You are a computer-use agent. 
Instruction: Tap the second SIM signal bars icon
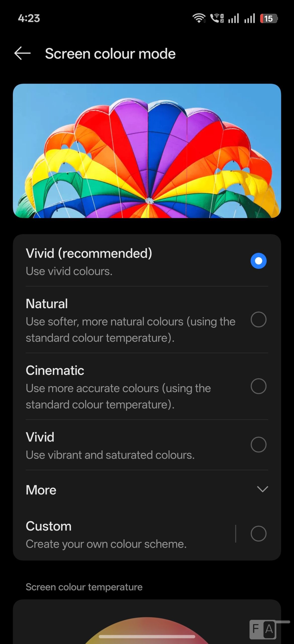point(250,18)
